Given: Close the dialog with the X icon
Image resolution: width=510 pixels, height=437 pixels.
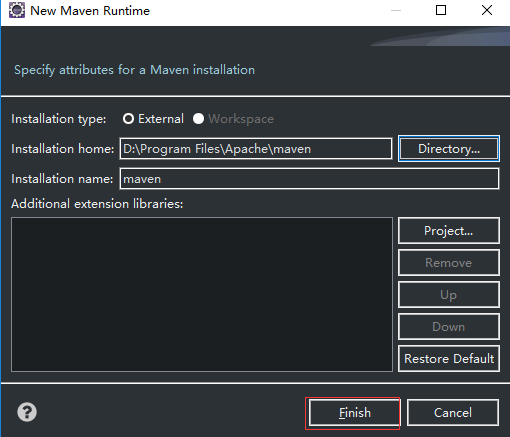Looking at the screenshot, I should click(x=487, y=10).
